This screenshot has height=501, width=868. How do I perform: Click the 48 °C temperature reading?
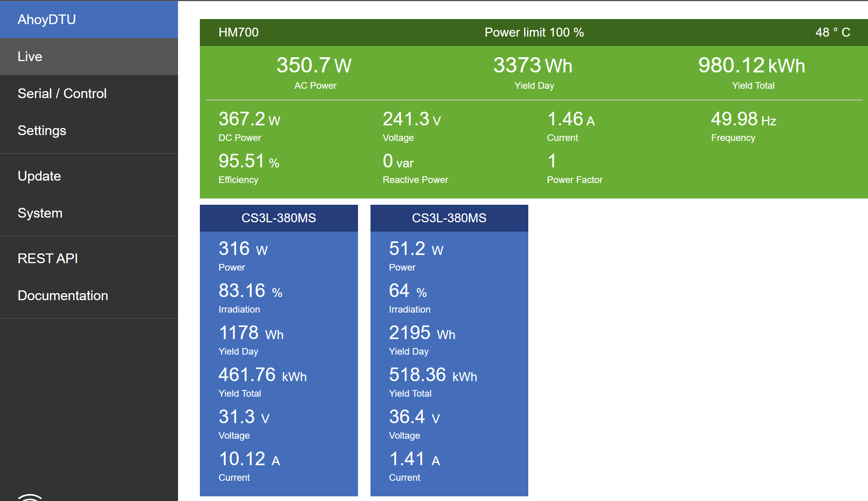(x=833, y=32)
